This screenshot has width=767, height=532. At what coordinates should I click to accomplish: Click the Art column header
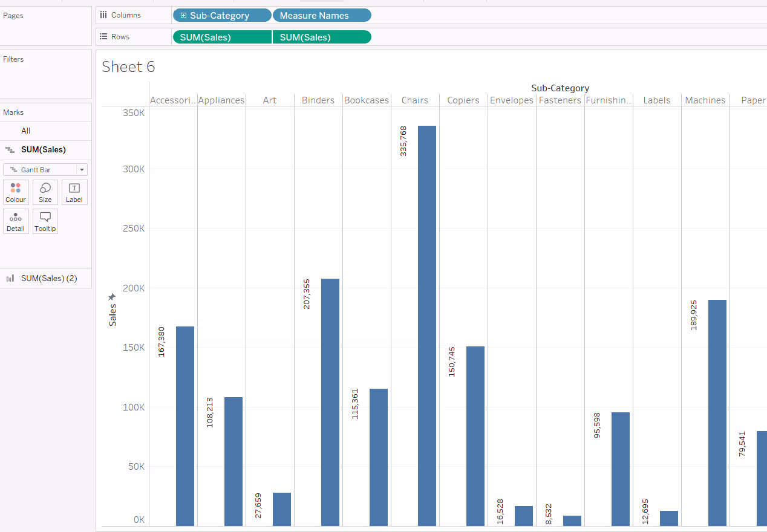[270, 100]
